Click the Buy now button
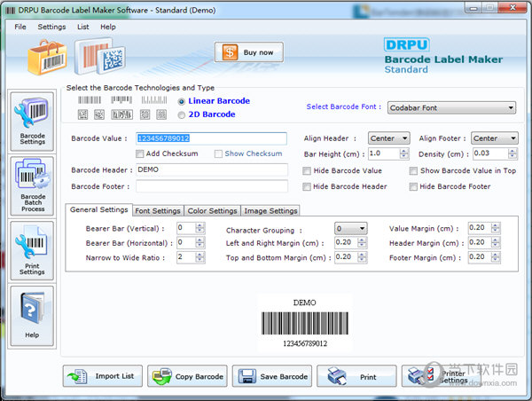The height and width of the screenshot is (401, 532). point(249,52)
